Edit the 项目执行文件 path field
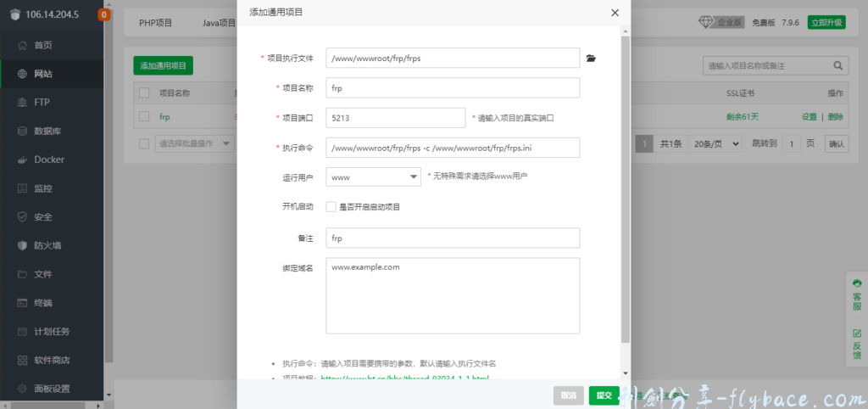Screen dimensions: 868x409 pyautogui.click(x=453, y=58)
